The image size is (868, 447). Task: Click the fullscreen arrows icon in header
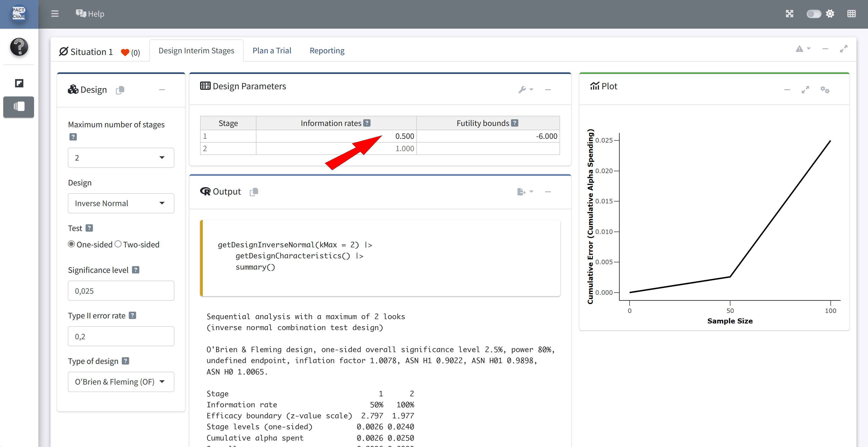point(789,14)
